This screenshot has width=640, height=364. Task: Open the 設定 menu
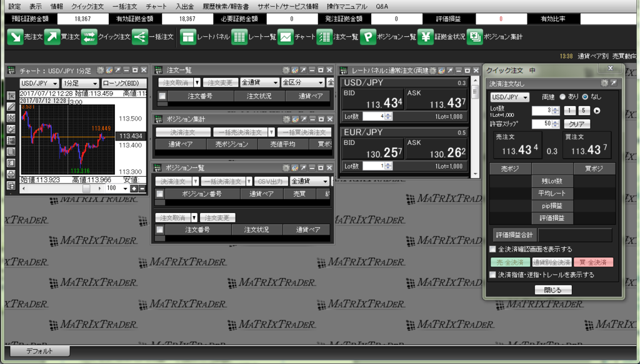click(x=15, y=6)
